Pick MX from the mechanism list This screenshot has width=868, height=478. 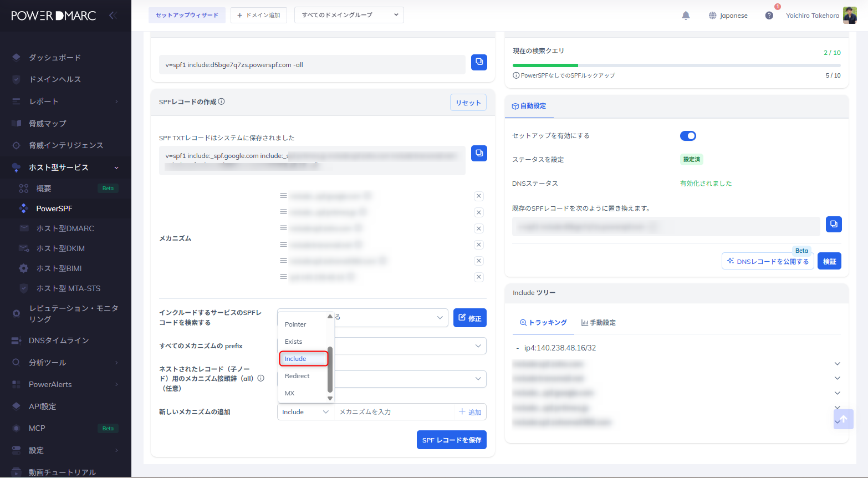tap(303, 393)
